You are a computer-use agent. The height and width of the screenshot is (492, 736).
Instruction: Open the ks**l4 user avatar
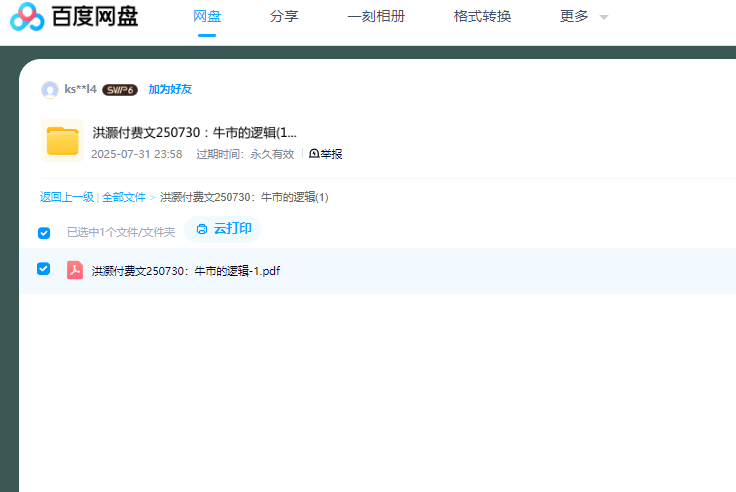tap(50, 90)
